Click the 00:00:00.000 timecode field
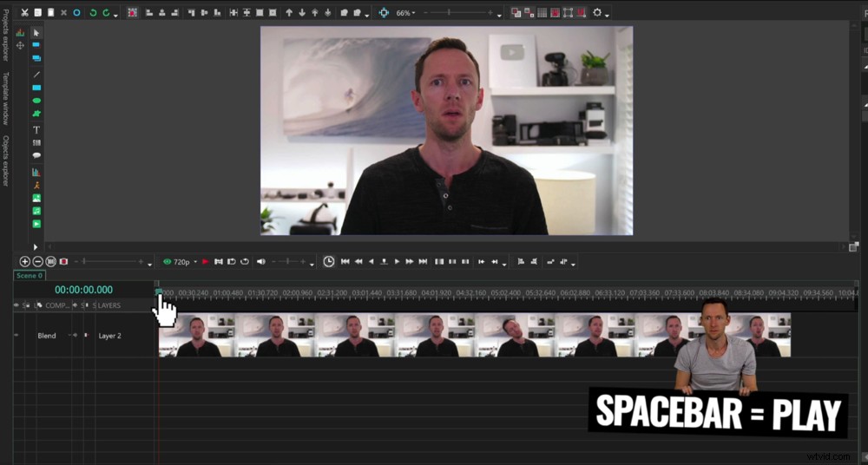Image resolution: width=868 pixels, height=465 pixels. tap(83, 290)
